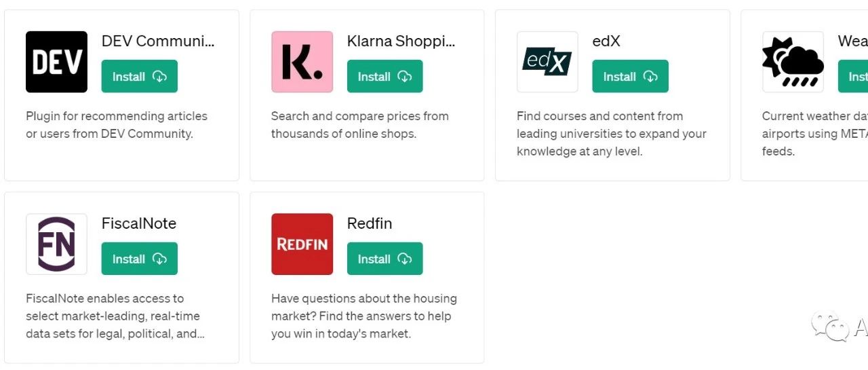The image size is (868, 370).
Task: Click the DEV Community plugin title
Action: click(158, 41)
